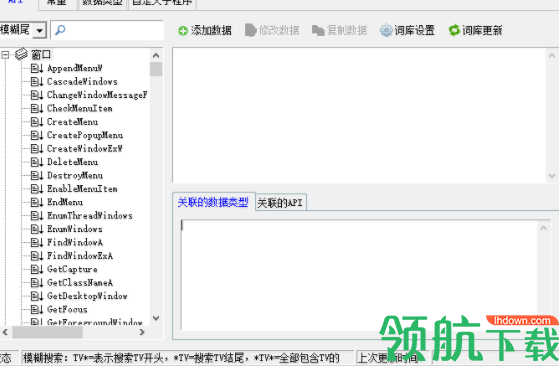Click the 模糊搜索 hint in status bar
The image size is (559, 368).
(180, 358)
